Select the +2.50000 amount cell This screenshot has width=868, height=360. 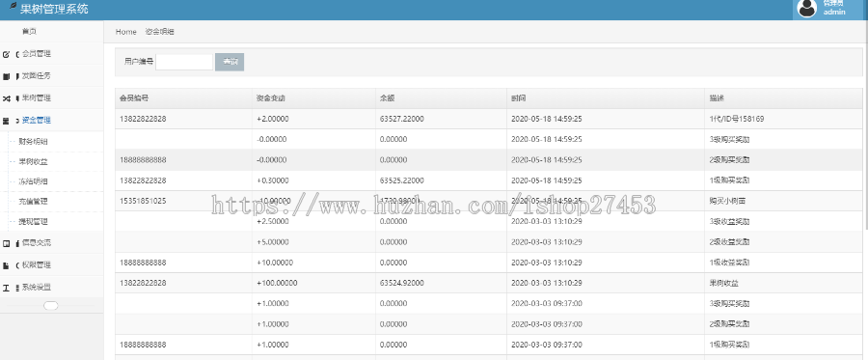(x=272, y=222)
